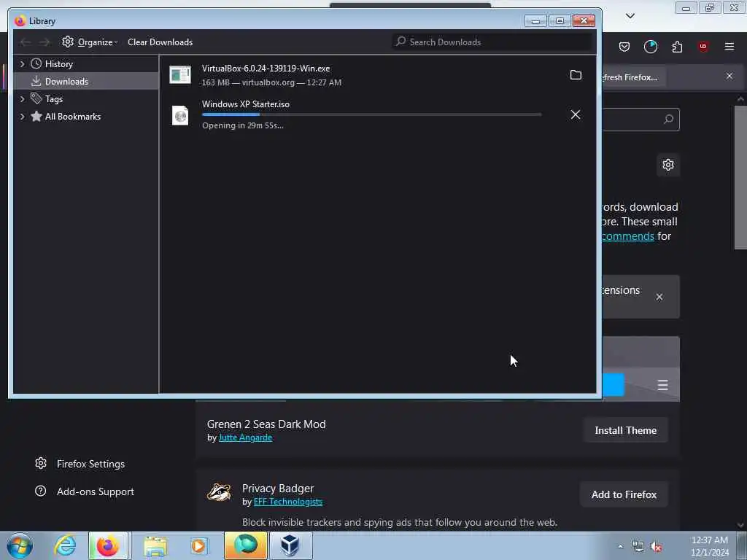This screenshot has width=747, height=560.
Task: Open Windows Media Player from taskbar
Action: coord(198,546)
